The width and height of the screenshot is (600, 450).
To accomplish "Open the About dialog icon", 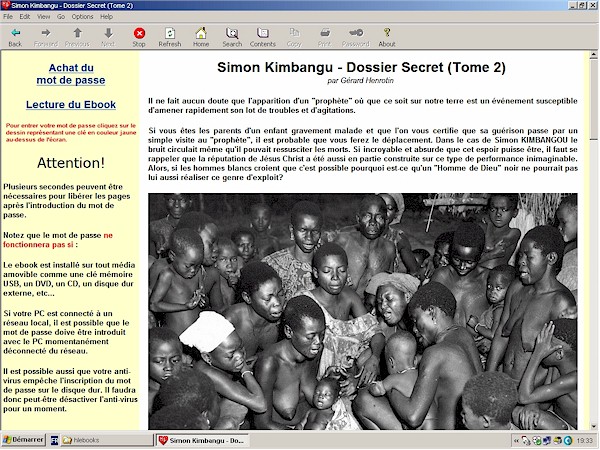I will click(x=387, y=37).
